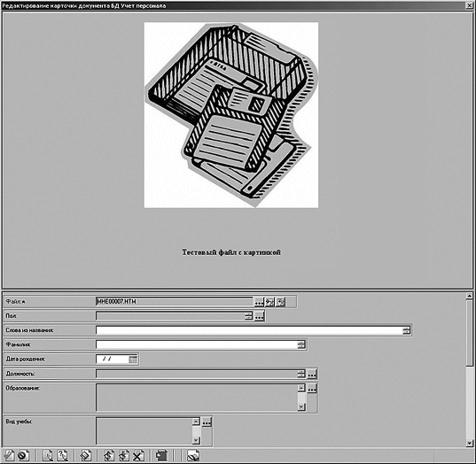Screen dimensions: 476x464
Task: Click the form panel's vertical scrollbar down arrow
Action: (x=469, y=443)
